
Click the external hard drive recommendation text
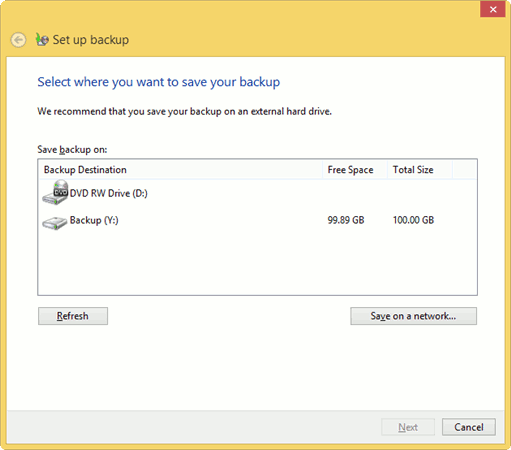(x=184, y=111)
